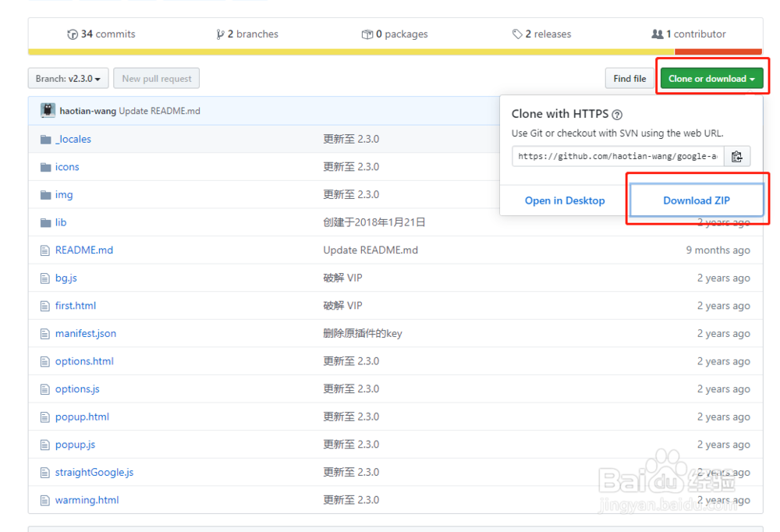Screen dimensions: 780x532
Task: Click '创建于2018年1月21日' commit message
Action: point(374,222)
